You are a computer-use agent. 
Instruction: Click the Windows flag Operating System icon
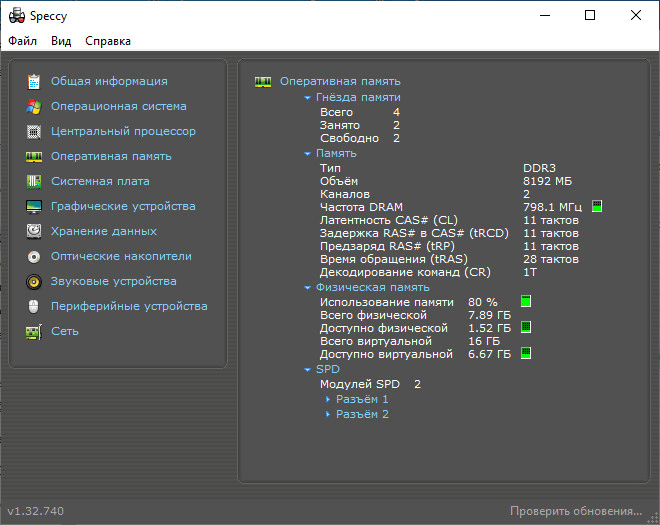pyautogui.click(x=34, y=107)
